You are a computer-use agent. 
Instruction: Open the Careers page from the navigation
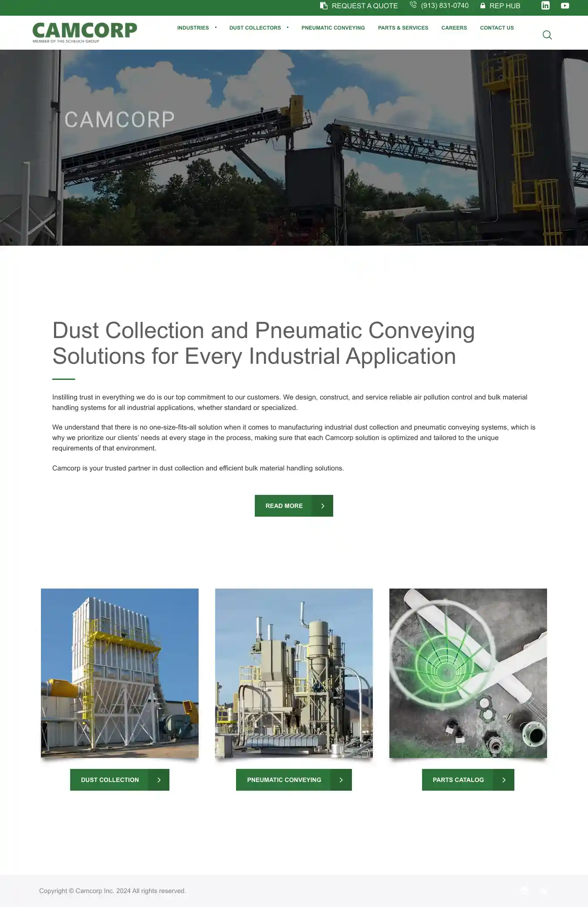tap(454, 28)
